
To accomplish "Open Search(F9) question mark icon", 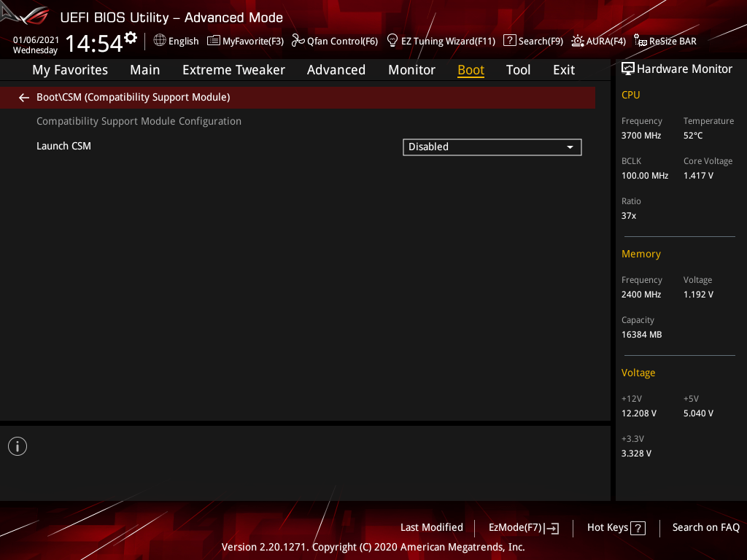I will pos(509,41).
